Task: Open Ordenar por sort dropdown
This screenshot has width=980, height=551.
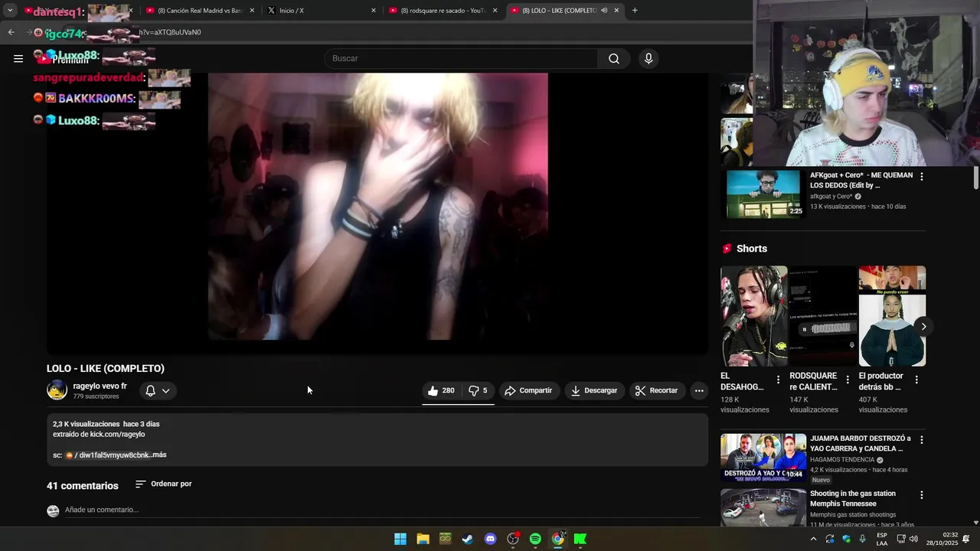Action: click(164, 484)
